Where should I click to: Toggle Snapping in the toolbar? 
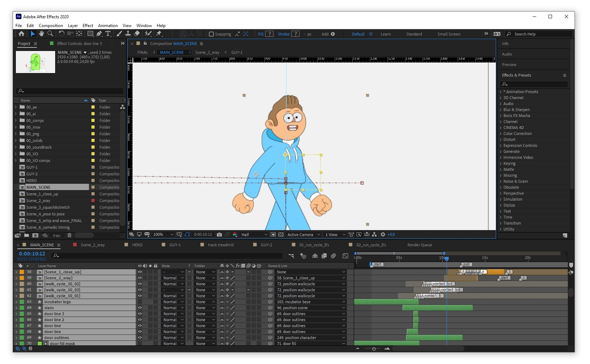pyautogui.click(x=211, y=34)
